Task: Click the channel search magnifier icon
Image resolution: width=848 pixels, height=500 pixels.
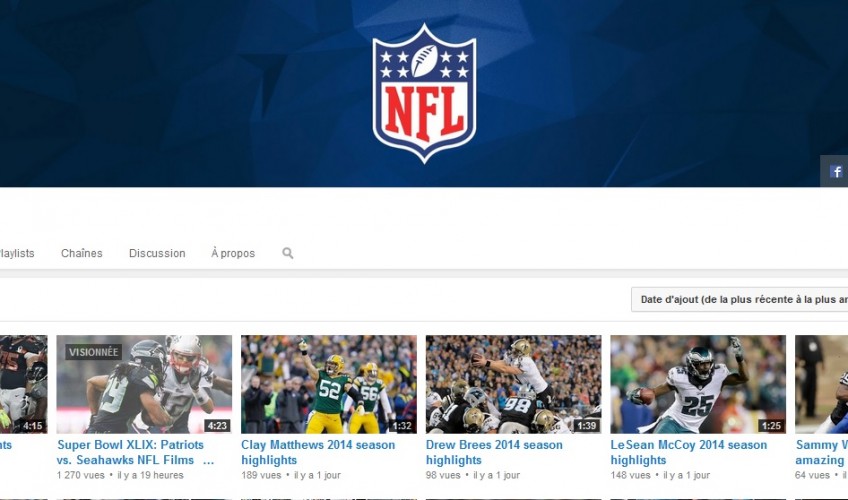Action: (288, 253)
